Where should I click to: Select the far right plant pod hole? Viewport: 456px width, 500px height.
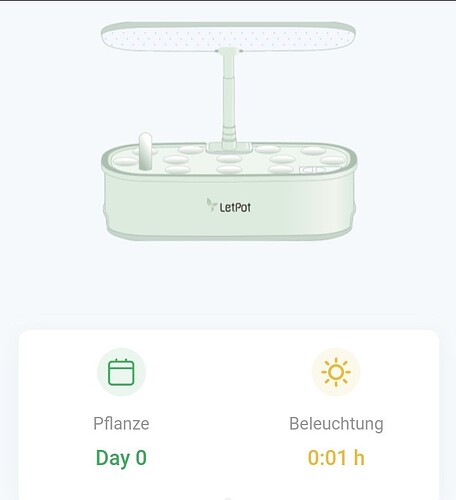(x=333, y=161)
